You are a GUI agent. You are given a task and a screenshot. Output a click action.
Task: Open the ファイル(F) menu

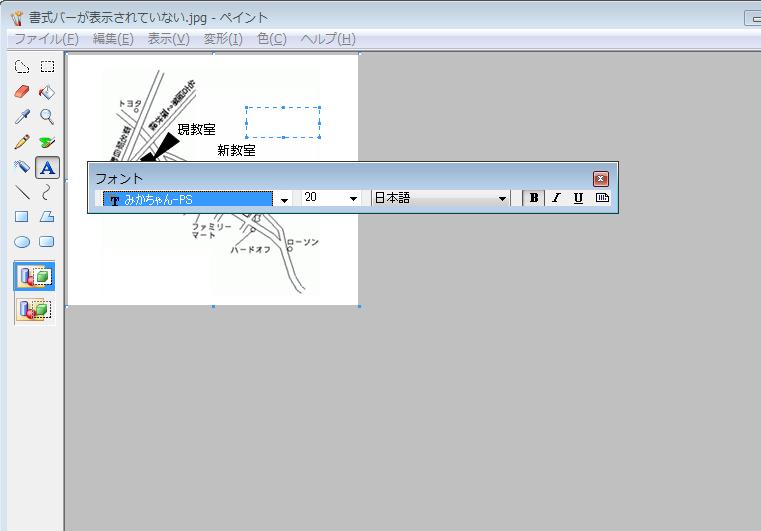click(47, 39)
